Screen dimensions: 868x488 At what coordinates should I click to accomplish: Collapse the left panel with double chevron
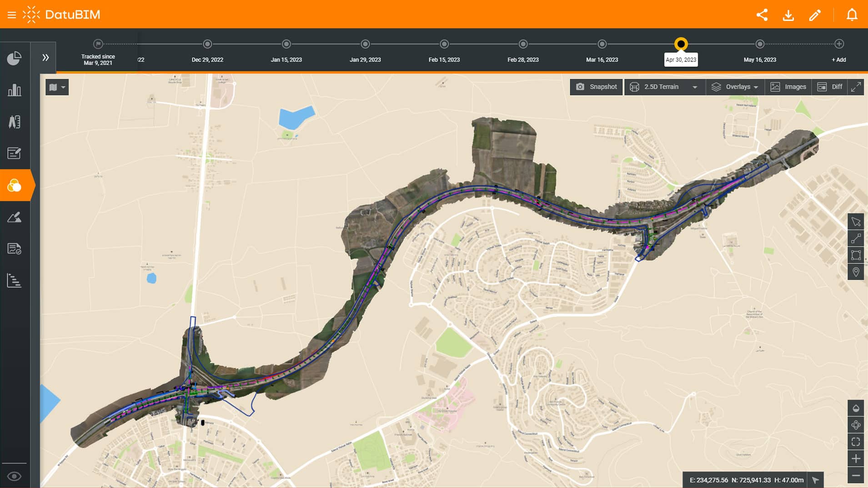[45, 57]
